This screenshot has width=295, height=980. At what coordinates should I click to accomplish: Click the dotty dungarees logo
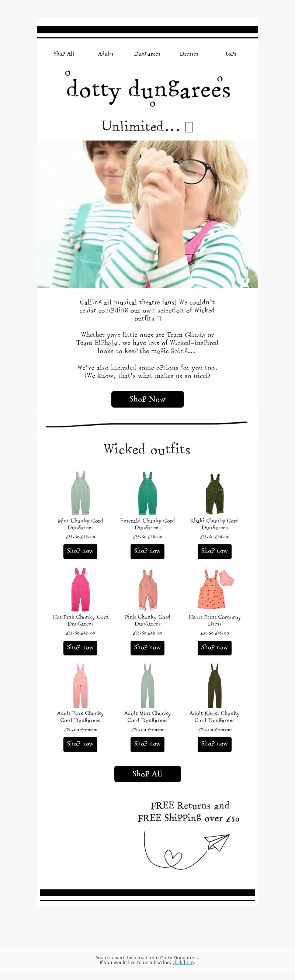coord(147,88)
